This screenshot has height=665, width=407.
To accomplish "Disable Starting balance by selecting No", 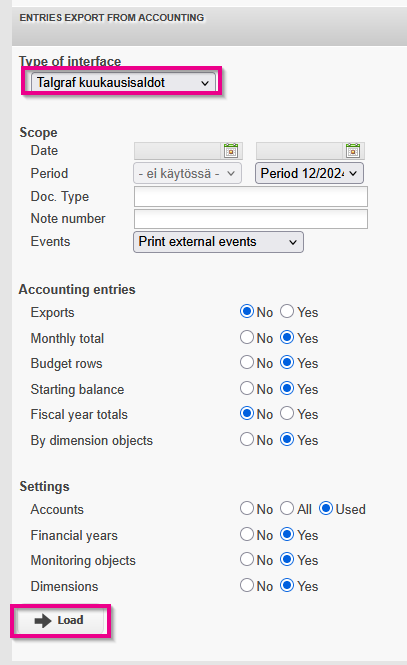I will coord(247,388).
